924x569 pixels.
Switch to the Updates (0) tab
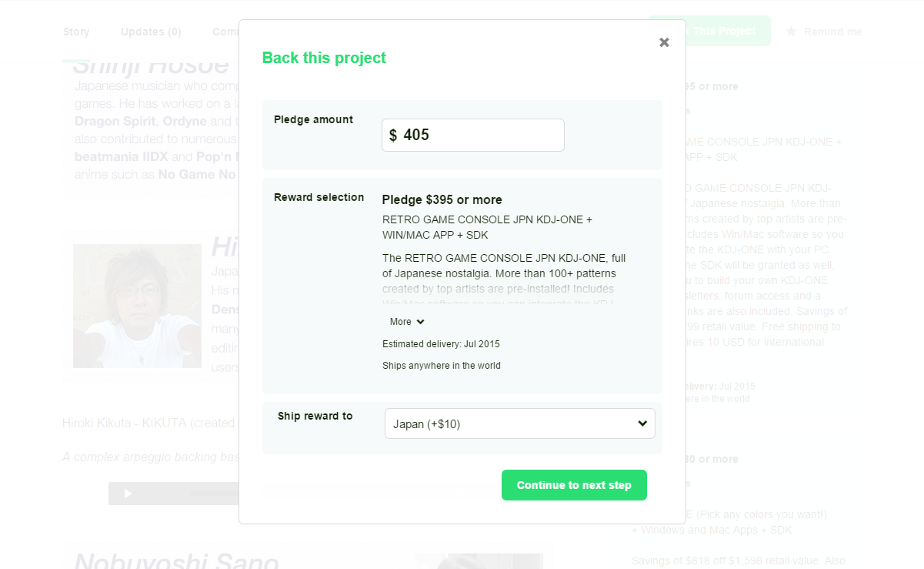tap(151, 32)
